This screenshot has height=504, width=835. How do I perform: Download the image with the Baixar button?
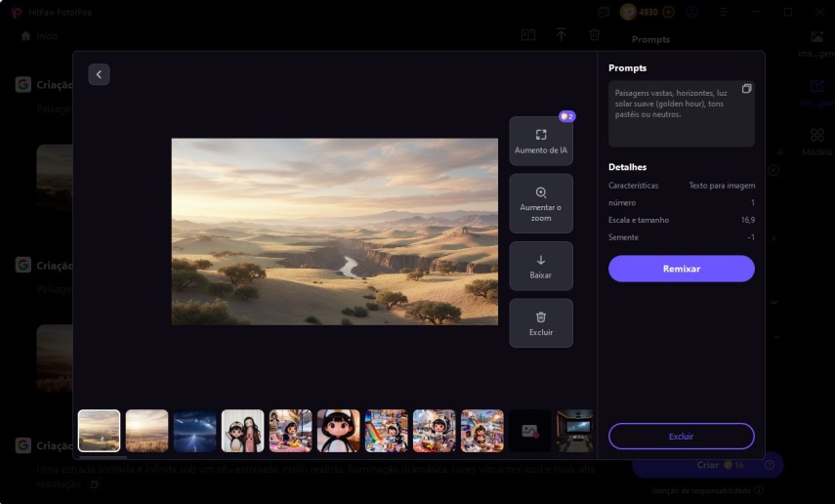coord(541,266)
